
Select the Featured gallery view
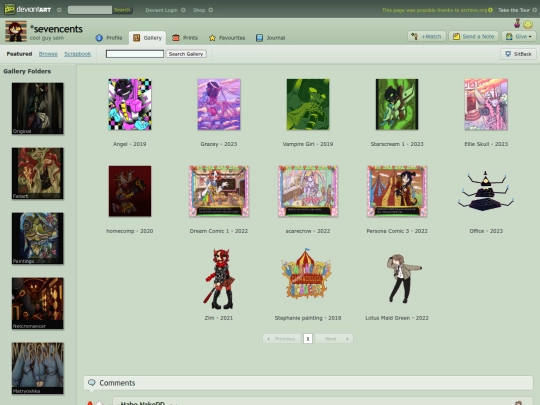tap(19, 54)
